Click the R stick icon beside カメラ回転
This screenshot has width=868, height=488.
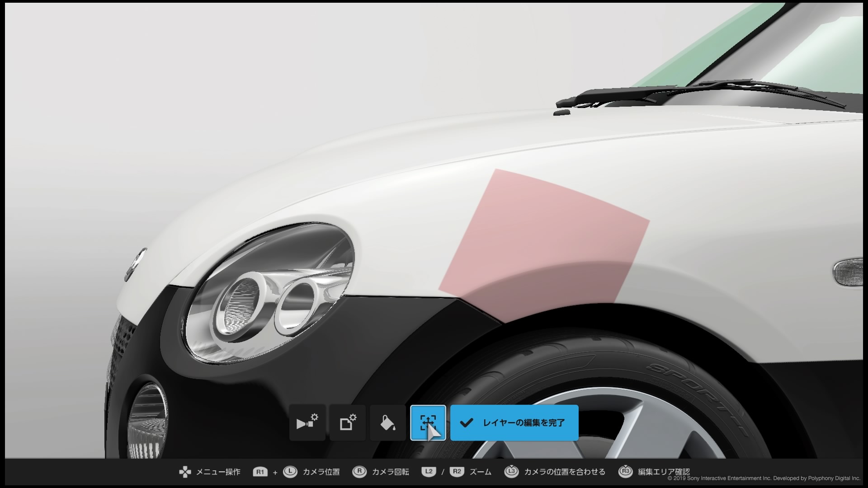[x=359, y=472]
